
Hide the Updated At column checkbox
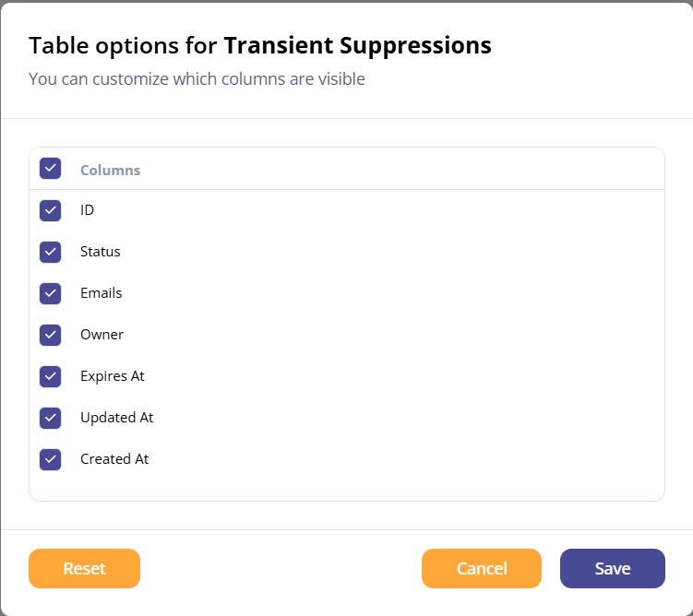(50, 418)
